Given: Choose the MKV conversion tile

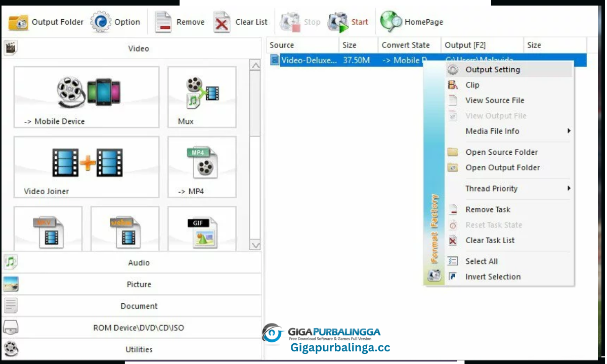Looking at the screenshot, I should point(48,229).
